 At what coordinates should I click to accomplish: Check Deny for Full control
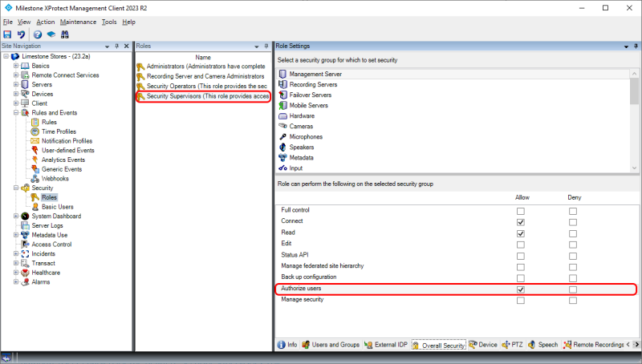pyautogui.click(x=573, y=212)
